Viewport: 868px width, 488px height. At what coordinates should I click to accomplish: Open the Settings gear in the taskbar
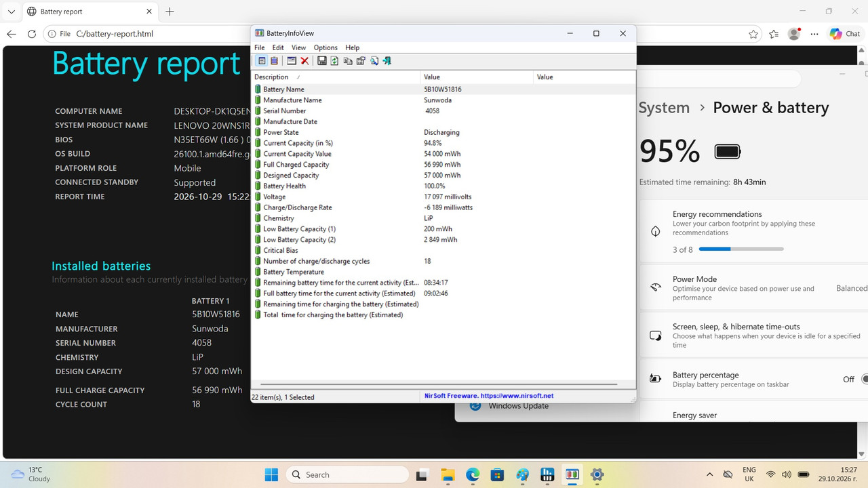point(597,474)
